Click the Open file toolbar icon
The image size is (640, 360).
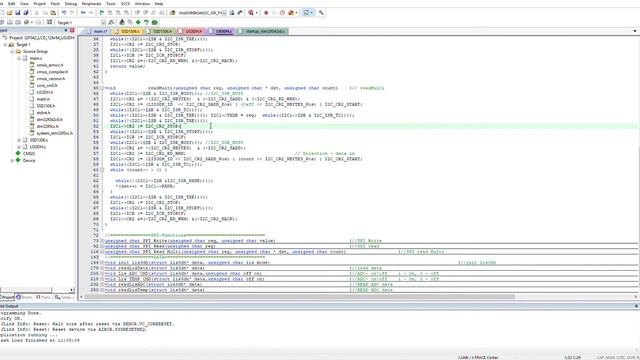[x=9, y=13]
